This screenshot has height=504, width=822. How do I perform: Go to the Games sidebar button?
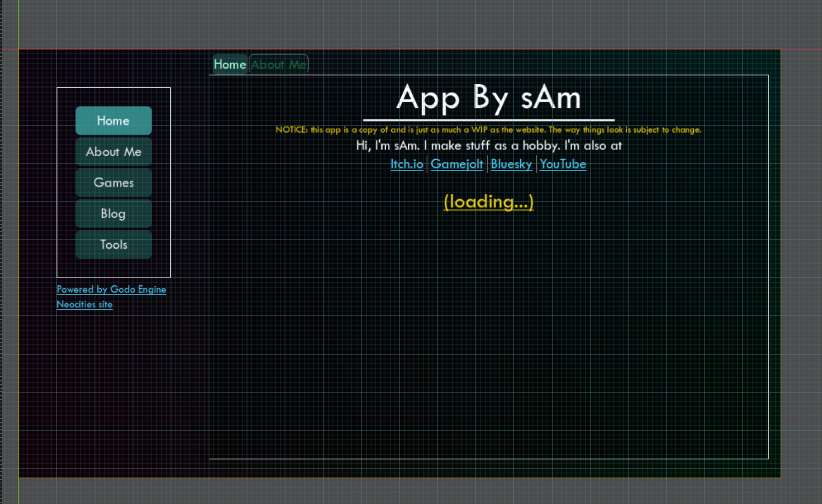(113, 183)
